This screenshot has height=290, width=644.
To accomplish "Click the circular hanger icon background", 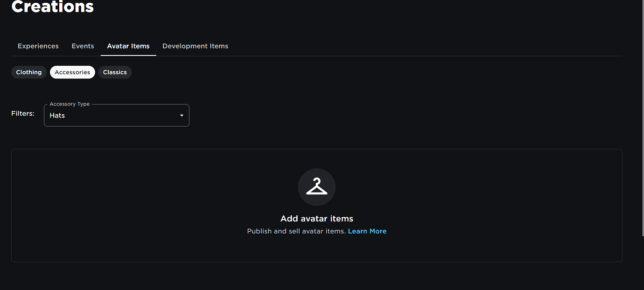I will pos(316,187).
